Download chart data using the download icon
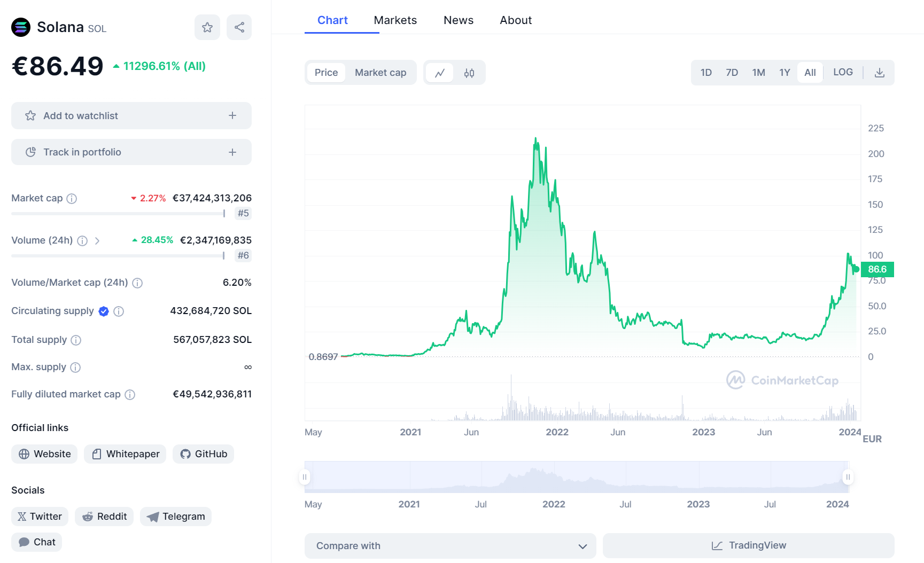The height and width of the screenshot is (563, 924). click(x=879, y=73)
